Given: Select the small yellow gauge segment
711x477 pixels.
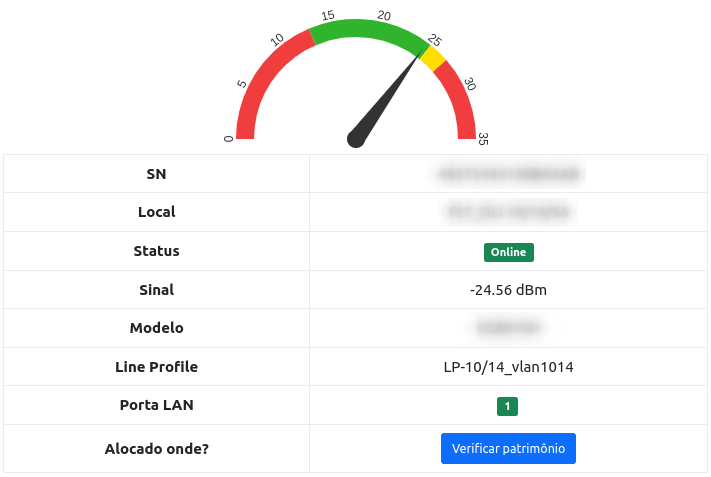Looking at the screenshot, I should [433, 59].
